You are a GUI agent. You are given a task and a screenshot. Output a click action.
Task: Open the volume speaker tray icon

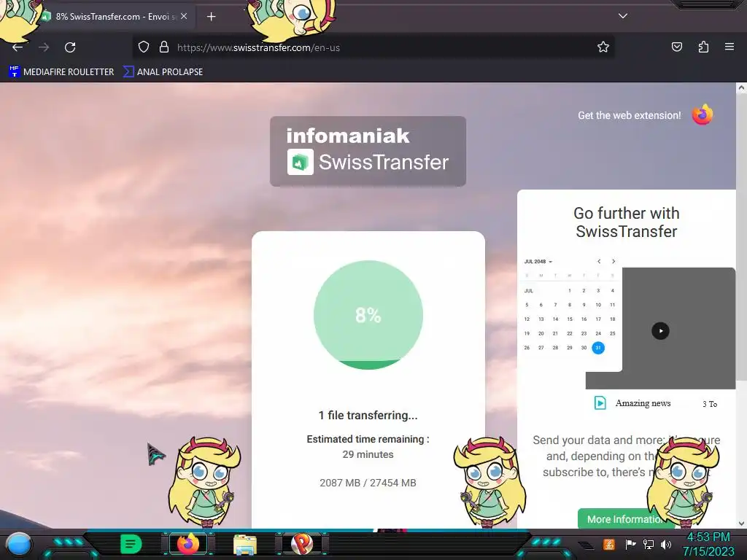(665, 544)
